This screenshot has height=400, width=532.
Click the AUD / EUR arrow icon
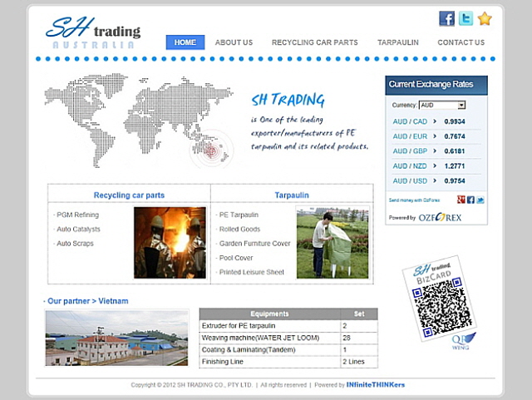click(435, 136)
